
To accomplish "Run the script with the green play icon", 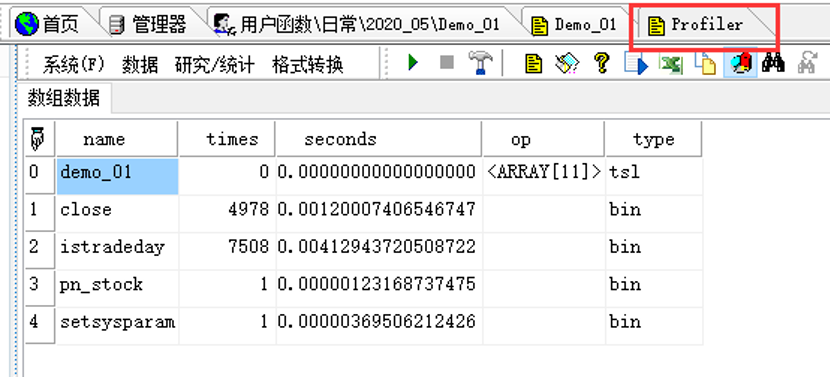I will point(413,63).
